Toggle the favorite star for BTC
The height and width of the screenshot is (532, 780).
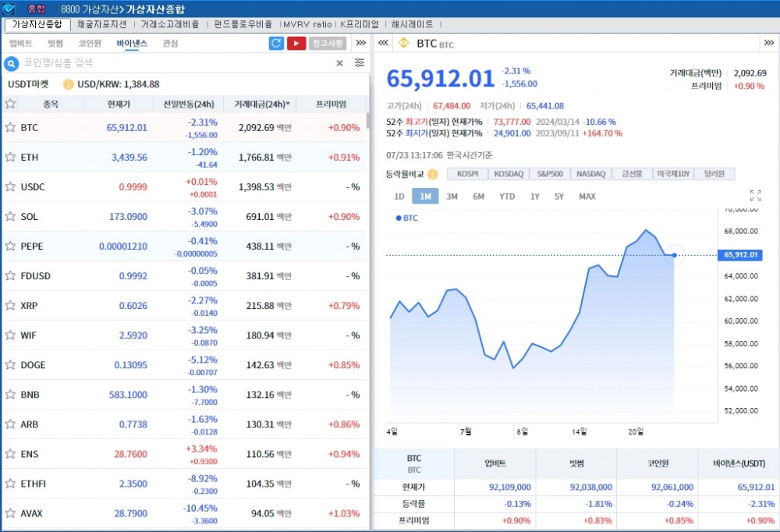[10, 128]
